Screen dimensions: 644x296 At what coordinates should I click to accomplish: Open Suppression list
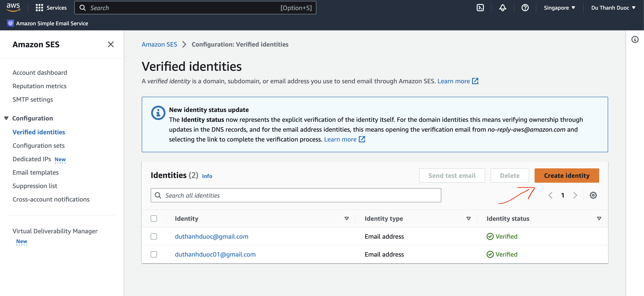[35, 186]
